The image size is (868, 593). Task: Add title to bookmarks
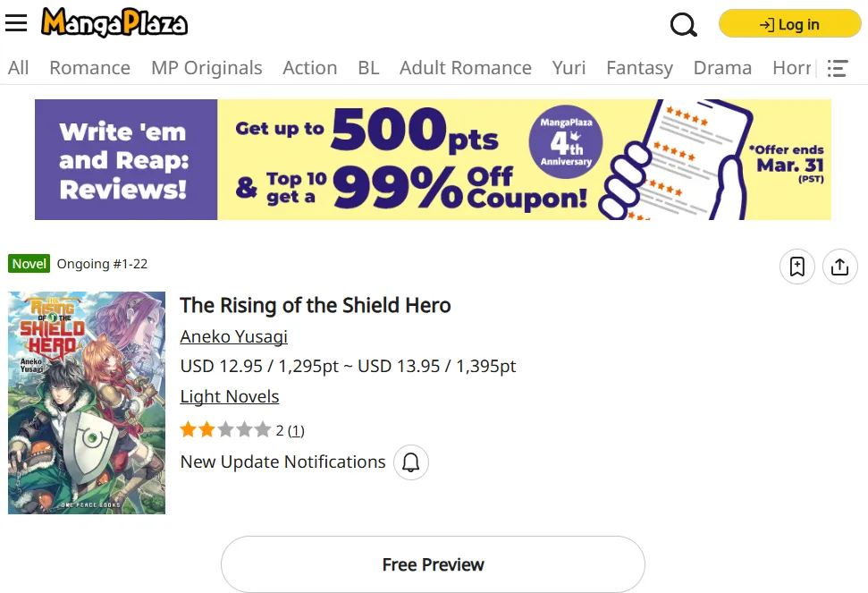point(797,267)
